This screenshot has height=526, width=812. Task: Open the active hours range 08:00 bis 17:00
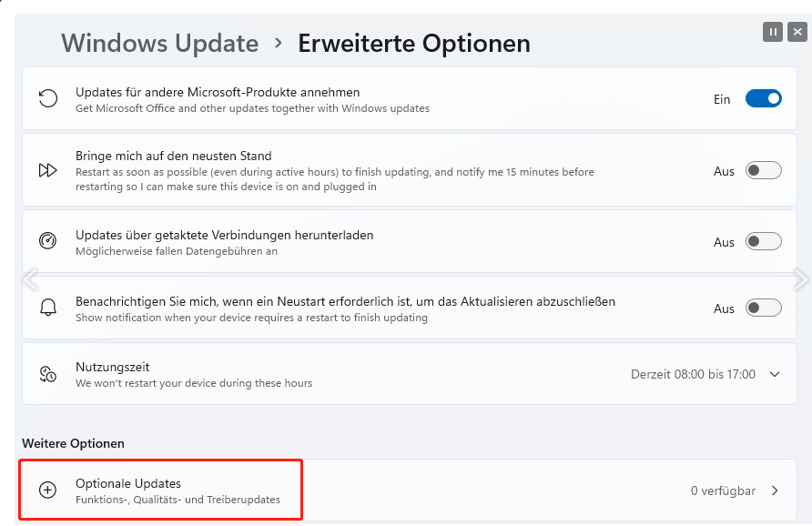pyautogui.click(x=693, y=374)
